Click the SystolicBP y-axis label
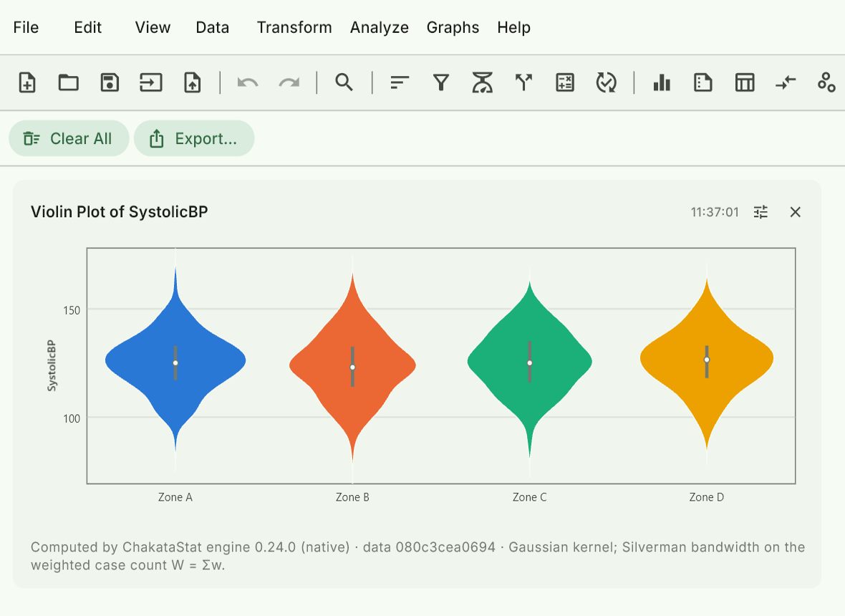The height and width of the screenshot is (616, 845). [51, 365]
